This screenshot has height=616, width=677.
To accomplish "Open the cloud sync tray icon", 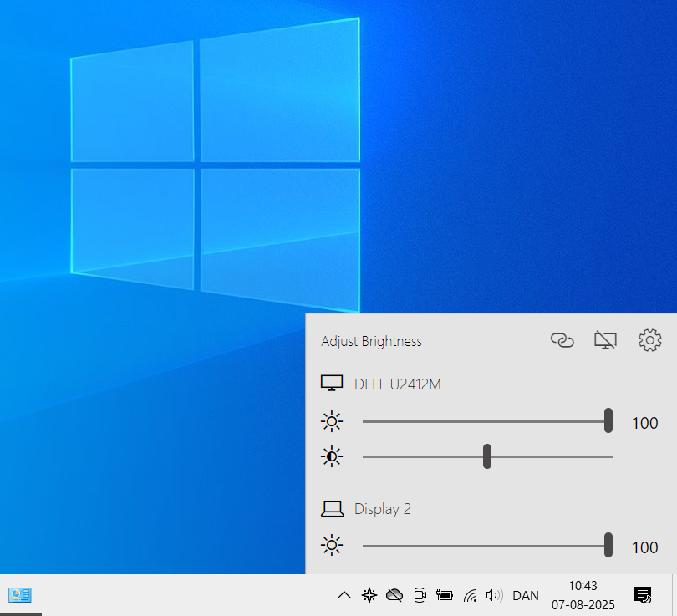I will tap(394, 595).
